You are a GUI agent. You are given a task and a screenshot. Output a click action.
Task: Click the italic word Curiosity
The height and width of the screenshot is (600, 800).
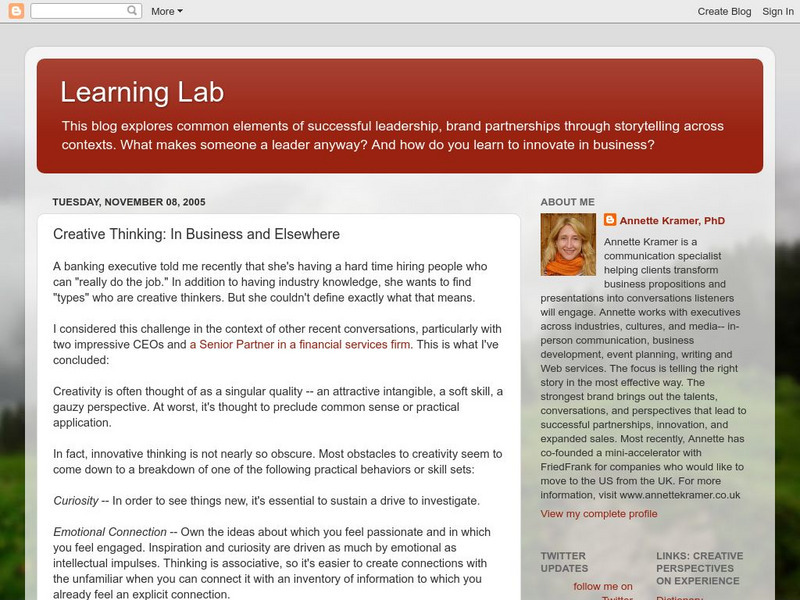(76, 501)
